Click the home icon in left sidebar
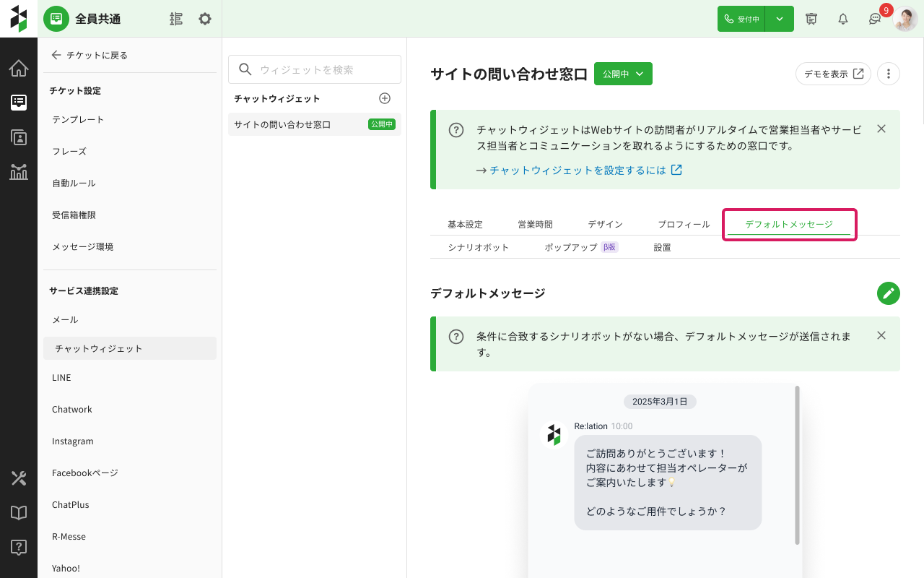Screen dimensions: 924x578 tap(19, 69)
